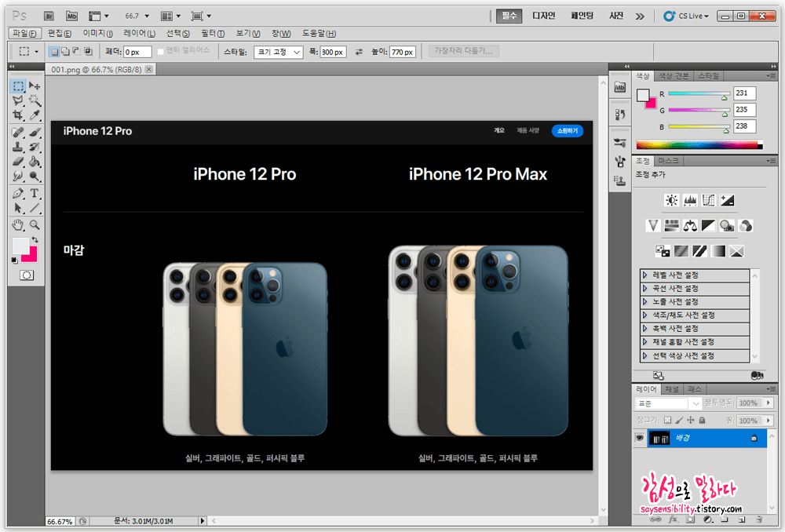Select the Path Selection tool

18,208
